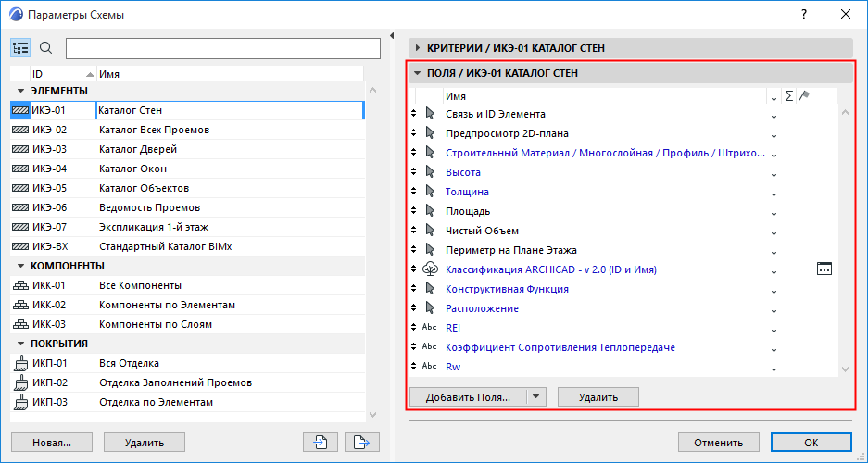Select the Площадь field

click(623, 211)
